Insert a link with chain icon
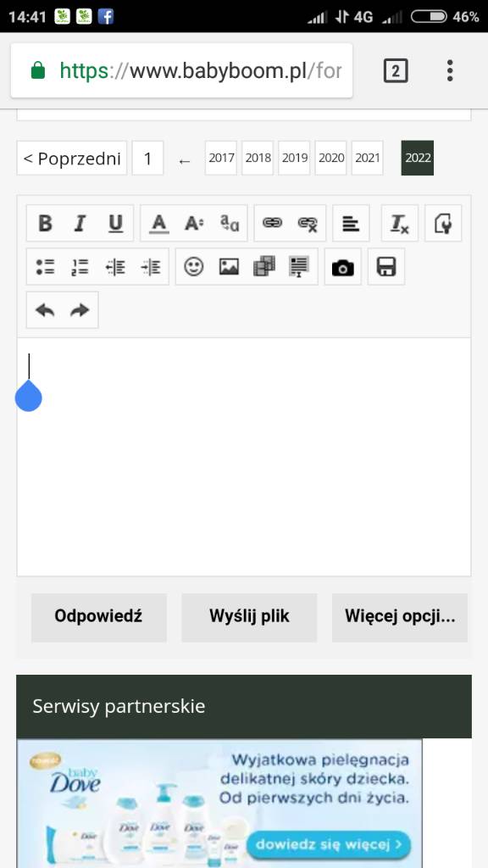This screenshot has height=868, width=488. pos(272,224)
